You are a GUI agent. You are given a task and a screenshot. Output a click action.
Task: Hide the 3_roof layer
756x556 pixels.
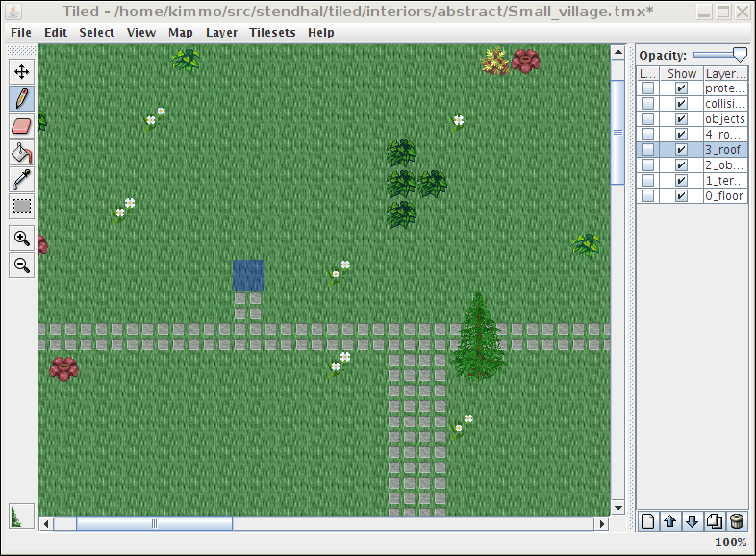coord(681,150)
